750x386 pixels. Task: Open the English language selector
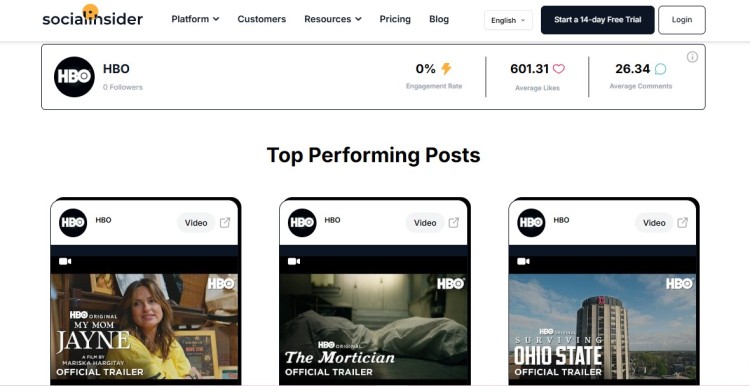tap(508, 20)
